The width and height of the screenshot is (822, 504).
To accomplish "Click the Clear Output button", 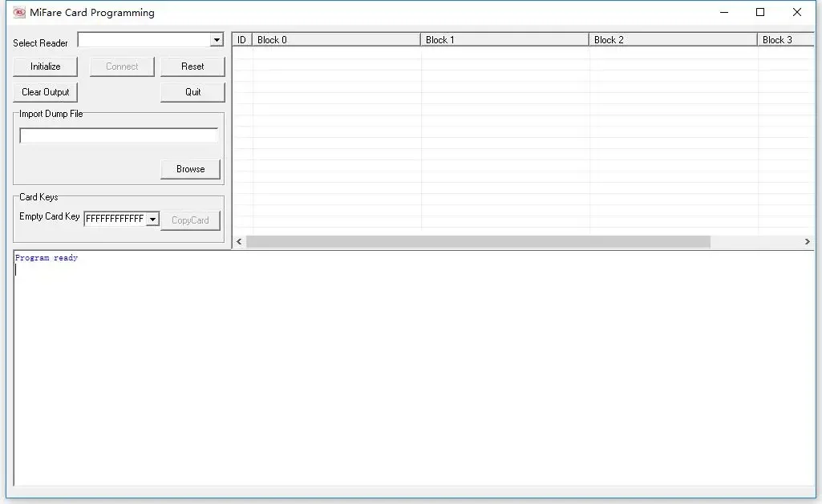I will tap(46, 92).
